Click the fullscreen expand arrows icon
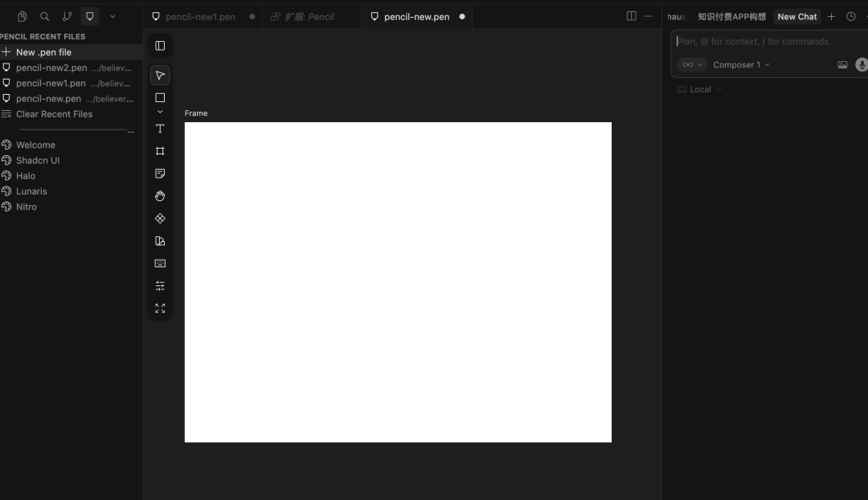The image size is (868, 500). 160,309
